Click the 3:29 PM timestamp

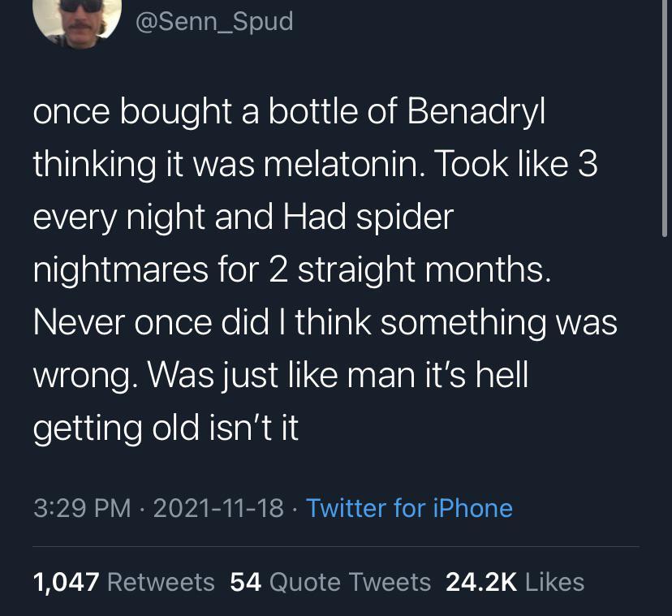[x=82, y=508]
